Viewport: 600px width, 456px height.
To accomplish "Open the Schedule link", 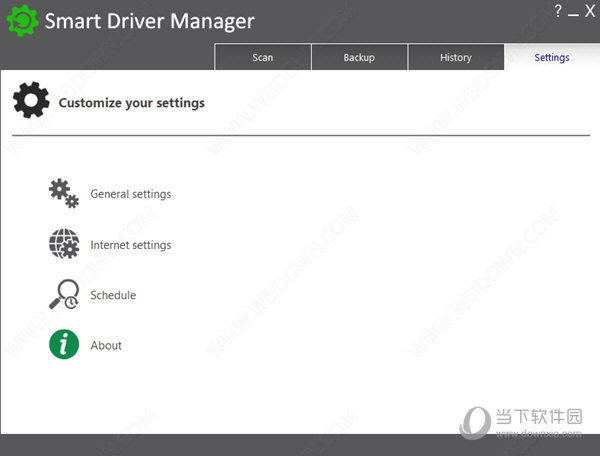I will (113, 295).
